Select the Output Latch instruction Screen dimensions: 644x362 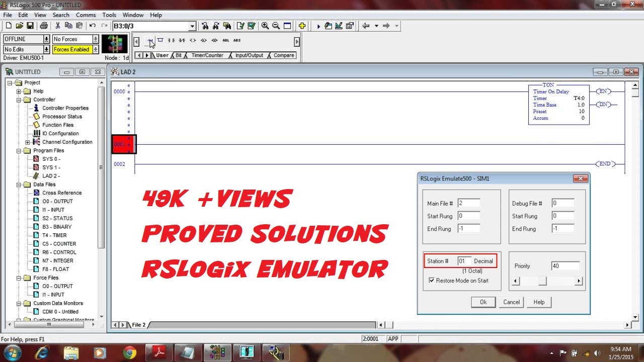tap(204, 40)
